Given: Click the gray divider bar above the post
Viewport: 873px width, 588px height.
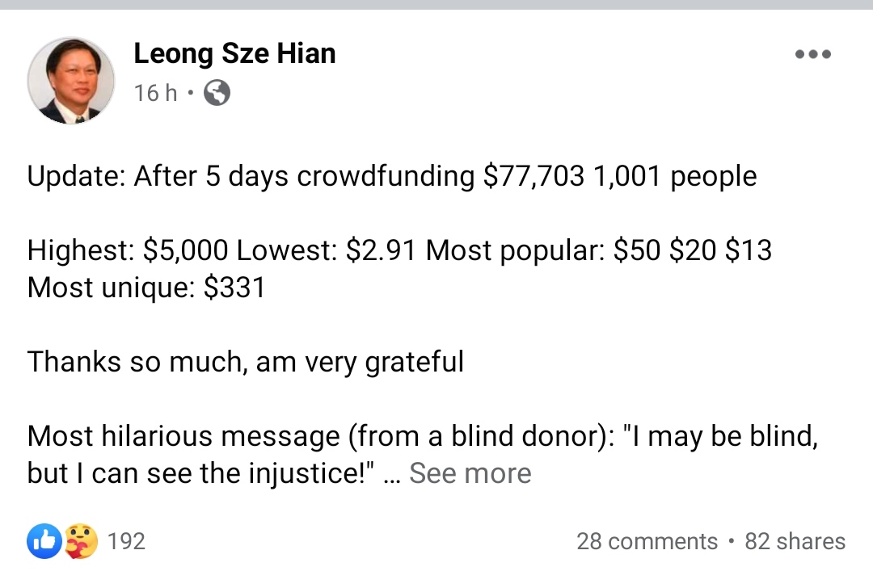Looking at the screenshot, I should (x=436, y=5).
